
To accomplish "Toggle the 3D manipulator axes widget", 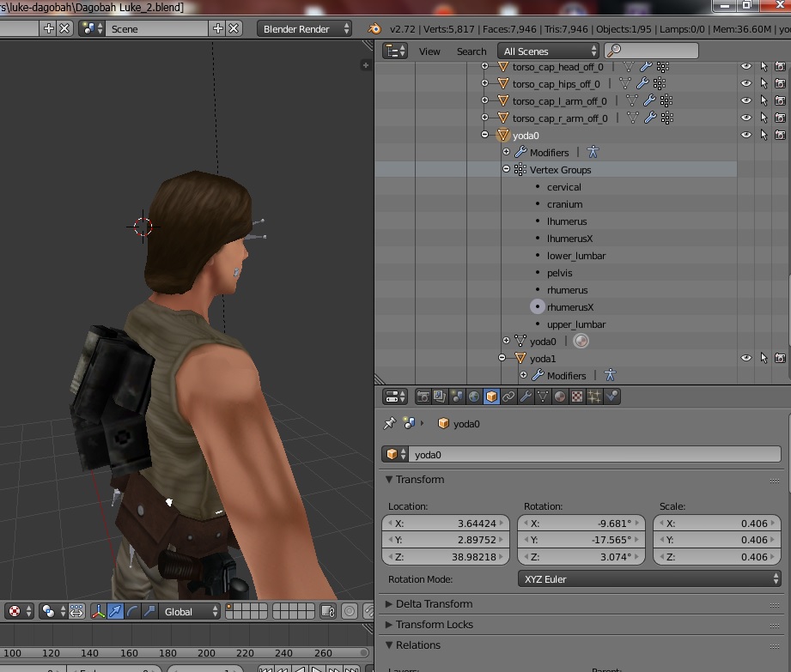I will pos(98,612).
